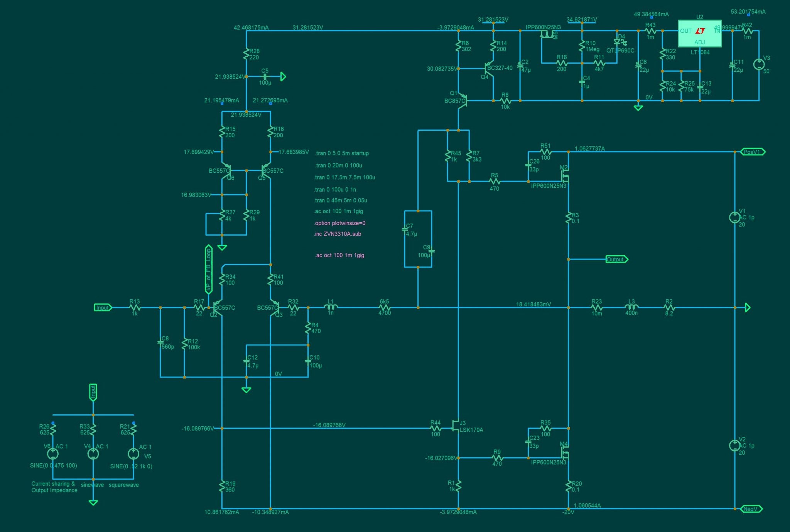Click the 53.201754mA current reading

748,12
